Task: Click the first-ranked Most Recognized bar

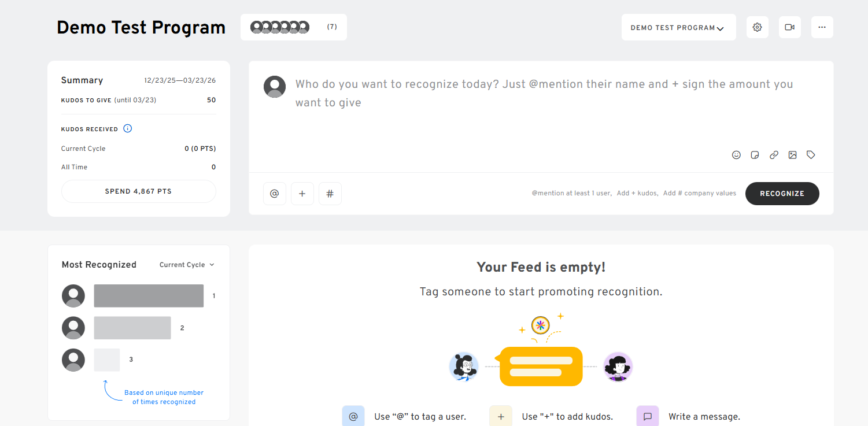Action: pyautogui.click(x=149, y=296)
